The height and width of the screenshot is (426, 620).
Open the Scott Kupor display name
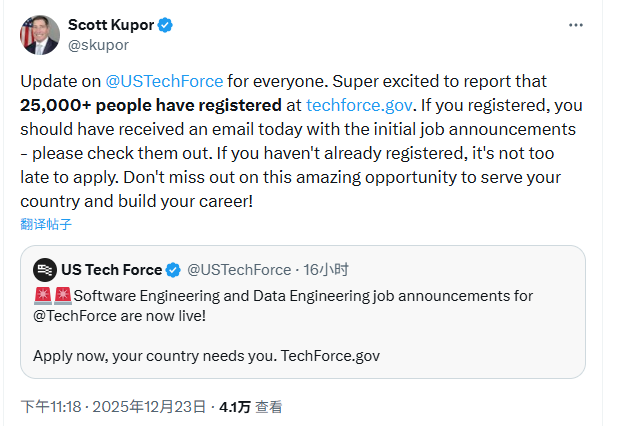click(x=110, y=25)
